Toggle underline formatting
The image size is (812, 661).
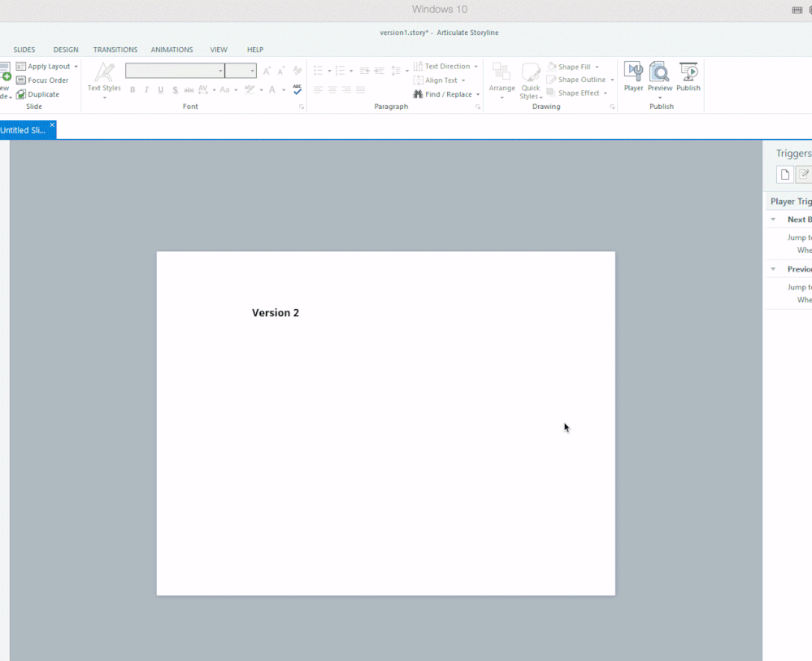click(x=160, y=90)
